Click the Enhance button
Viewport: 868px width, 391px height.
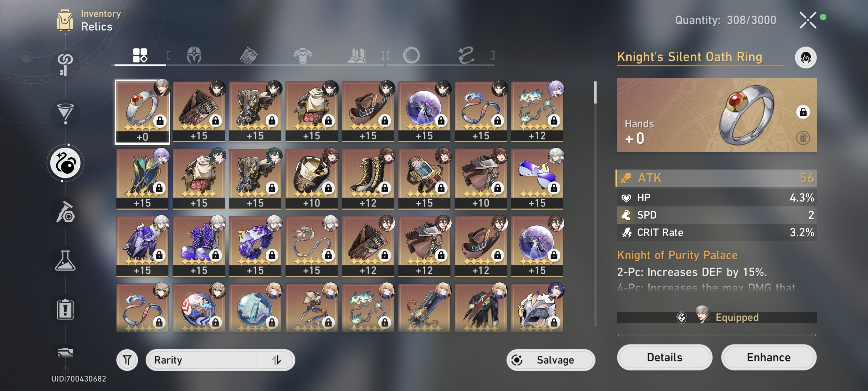tap(768, 357)
